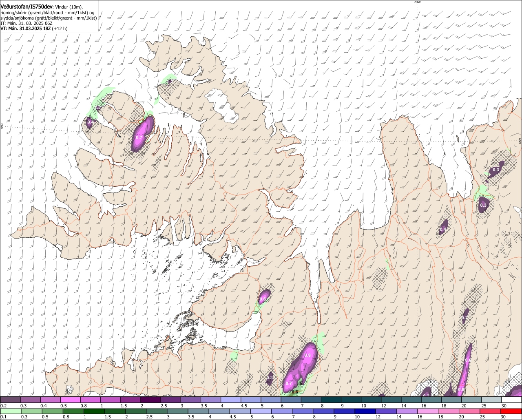Pick the 6 swatch in the upper snow legend
Viewport: 522px width, 420px height.
tap(290, 400)
